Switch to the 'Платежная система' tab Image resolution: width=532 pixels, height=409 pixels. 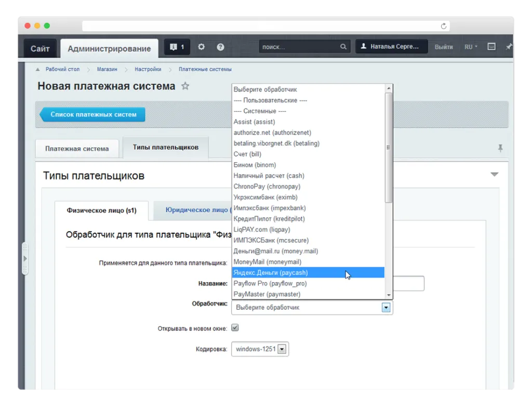77,148
